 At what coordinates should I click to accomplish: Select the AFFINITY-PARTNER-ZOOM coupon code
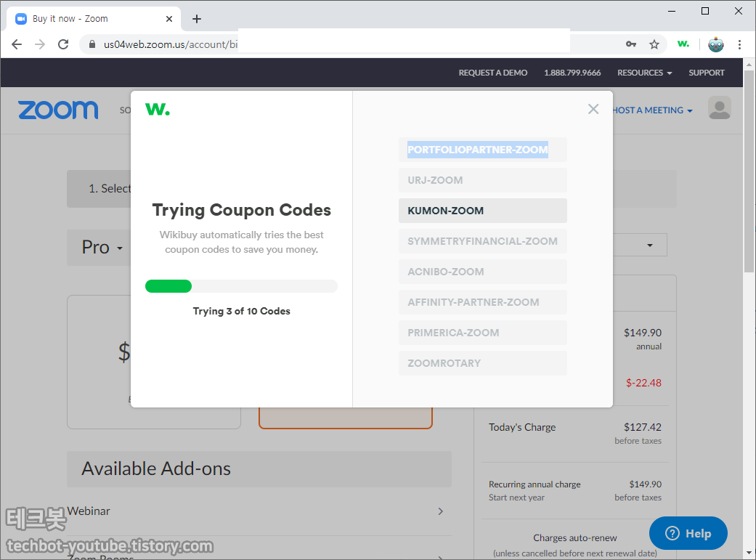(x=483, y=302)
